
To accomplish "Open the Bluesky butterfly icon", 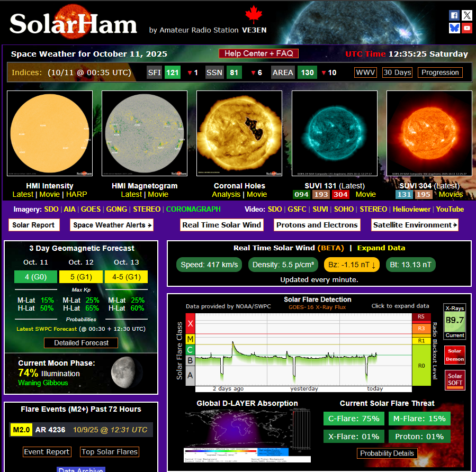I will coord(454,28).
